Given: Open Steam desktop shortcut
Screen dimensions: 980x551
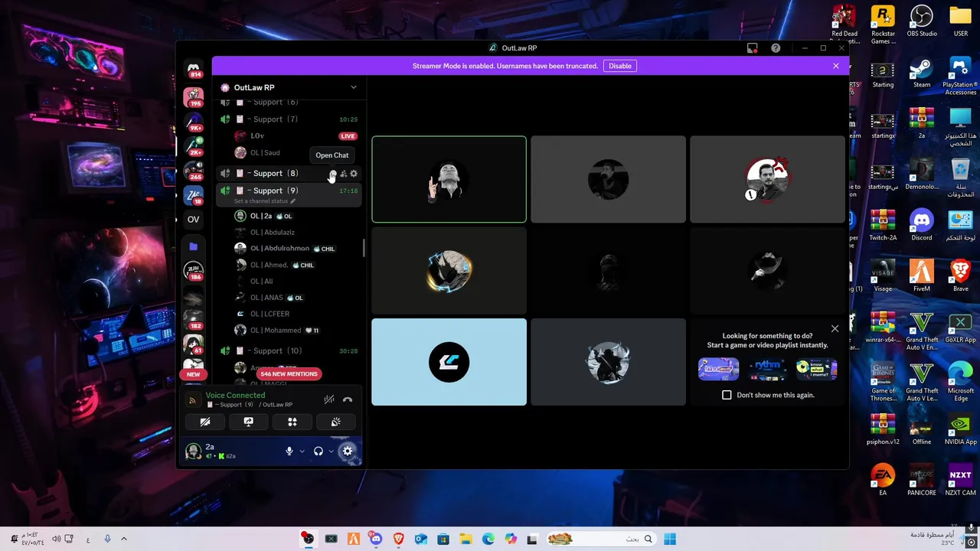Looking at the screenshot, I should pos(922,73).
